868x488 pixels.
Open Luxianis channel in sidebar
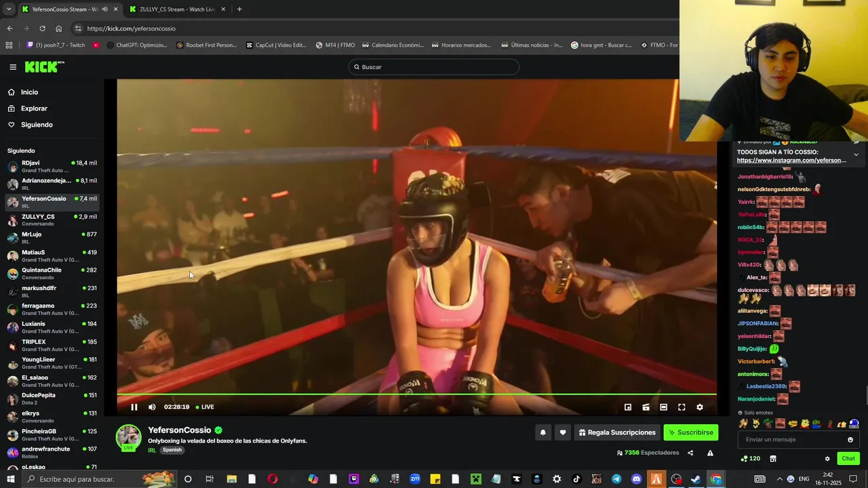(52, 327)
